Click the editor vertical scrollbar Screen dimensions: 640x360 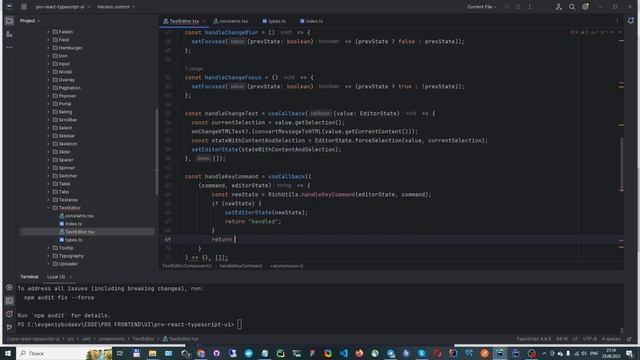(622, 163)
